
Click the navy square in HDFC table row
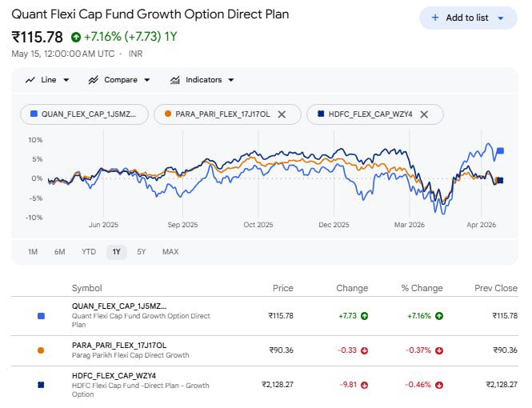41,385
